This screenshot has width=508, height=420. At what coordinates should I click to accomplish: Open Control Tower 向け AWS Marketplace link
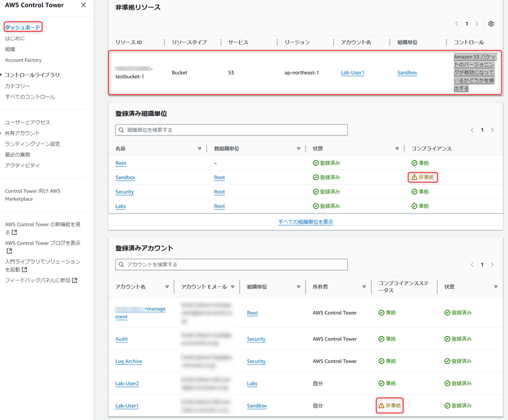(33, 195)
